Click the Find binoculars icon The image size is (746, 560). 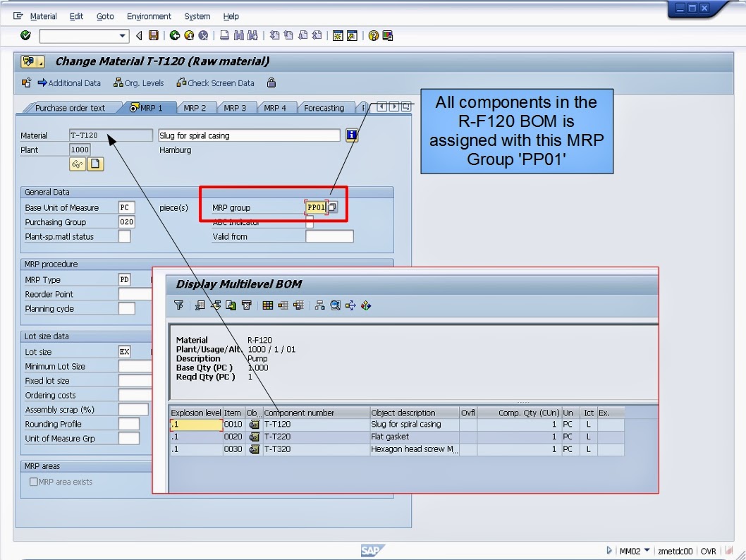tap(238, 36)
